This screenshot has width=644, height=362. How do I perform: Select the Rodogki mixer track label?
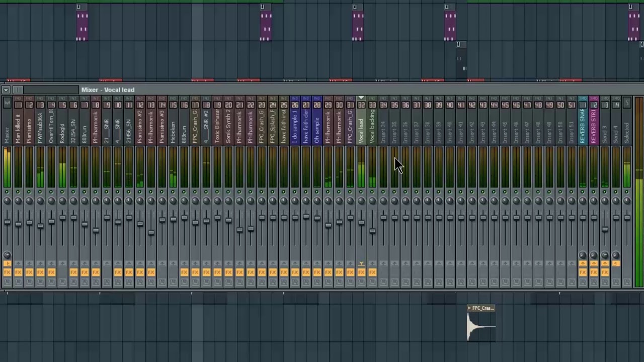pyautogui.click(x=62, y=133)
